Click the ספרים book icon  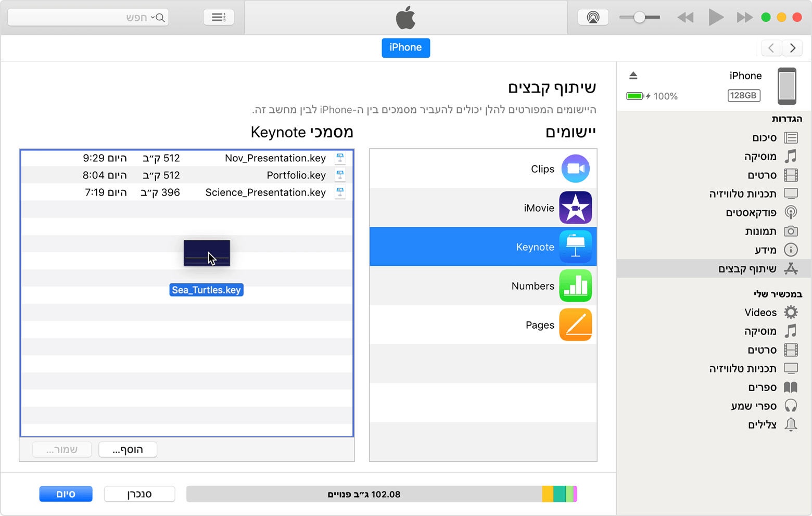pos(791,387)
